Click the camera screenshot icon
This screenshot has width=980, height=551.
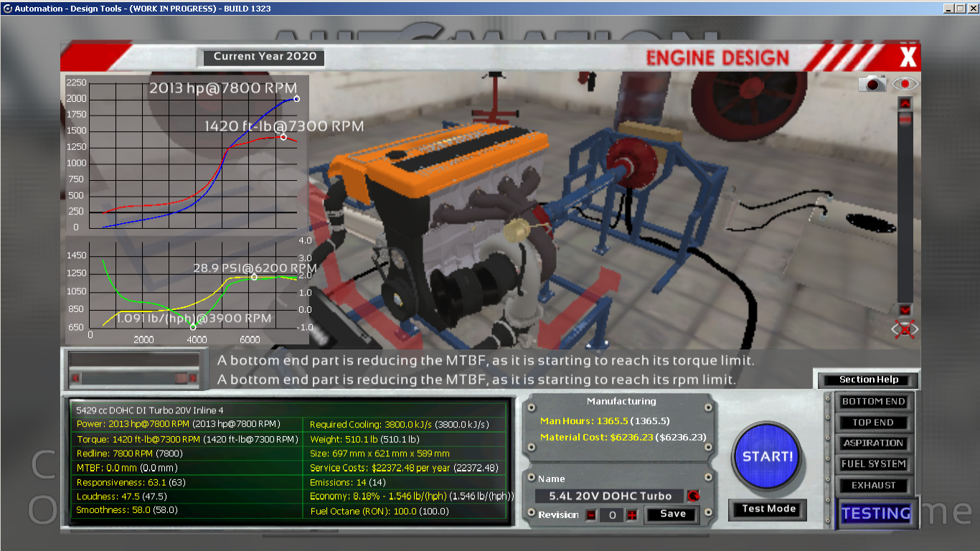tap(873, 84)
